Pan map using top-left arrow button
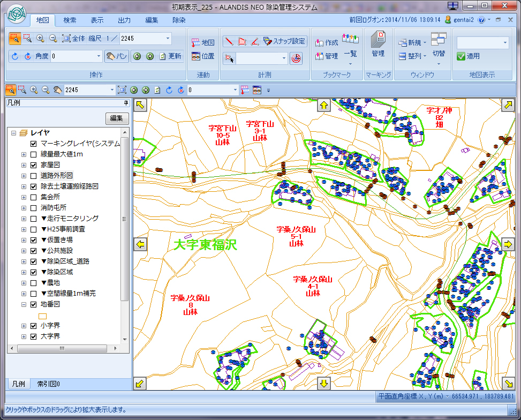 [x=140, y=105]
